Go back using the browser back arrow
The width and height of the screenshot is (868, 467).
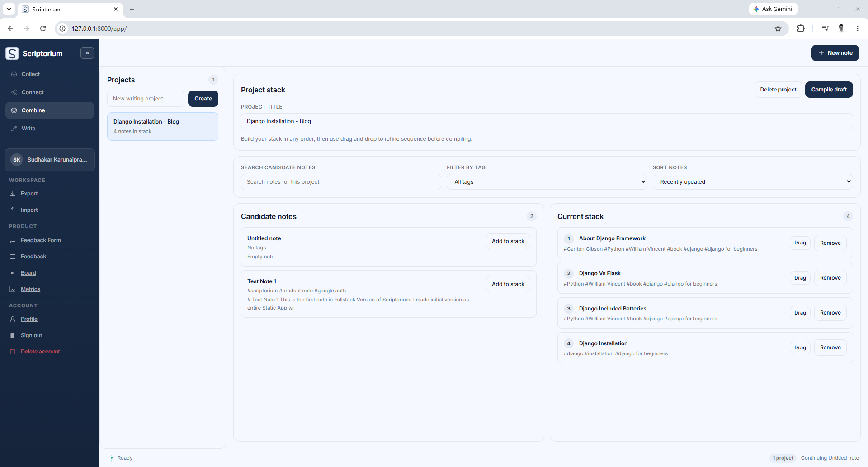[x=10, y=29]
